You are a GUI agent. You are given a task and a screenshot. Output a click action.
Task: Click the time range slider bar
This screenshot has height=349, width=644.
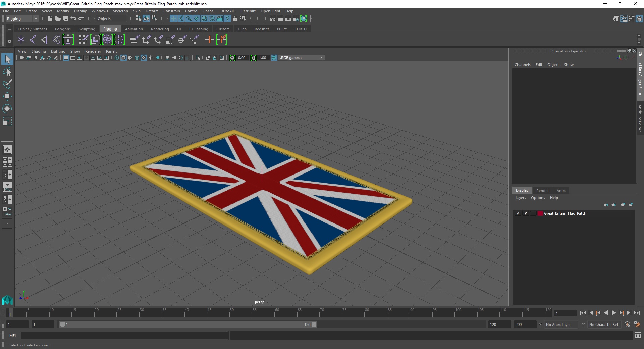point(188,325)
